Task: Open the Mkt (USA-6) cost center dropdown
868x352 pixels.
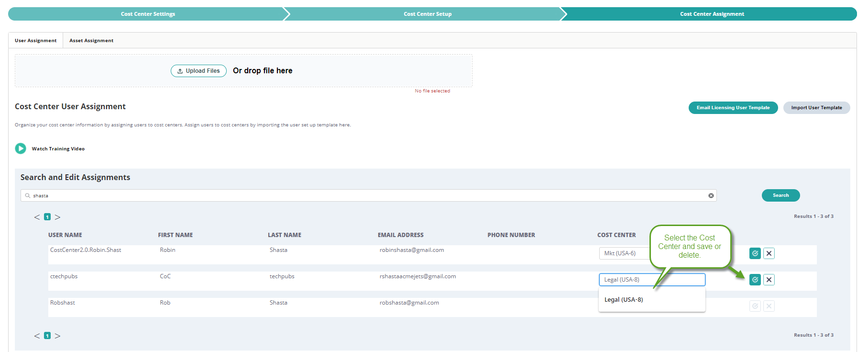Action: pyautogui.click(x=624, y=253)
